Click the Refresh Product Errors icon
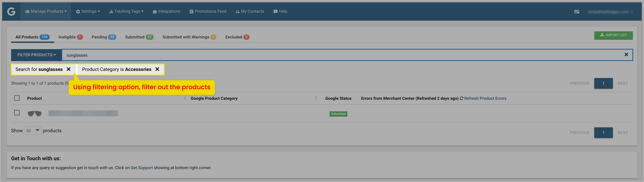Viewport: 644px width, 182px height. pyautogui.click(x=461, y=98)
